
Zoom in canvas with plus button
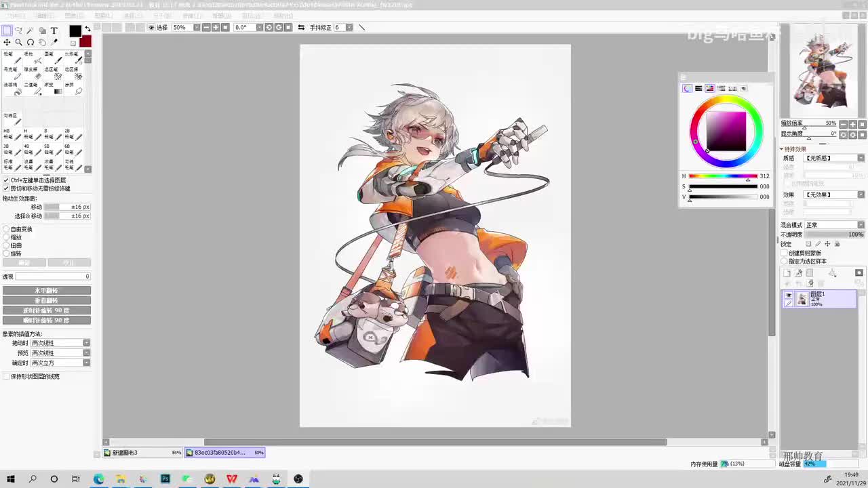click(216, 28)
